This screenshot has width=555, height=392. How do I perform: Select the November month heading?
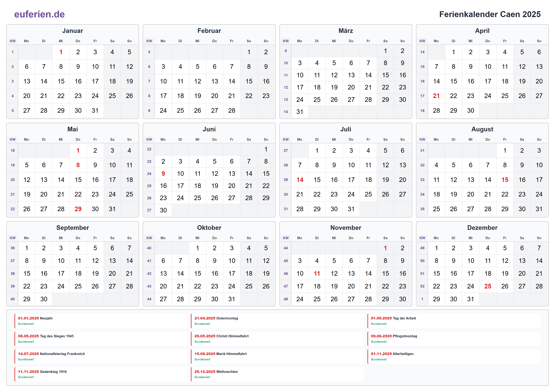point(346,228)
